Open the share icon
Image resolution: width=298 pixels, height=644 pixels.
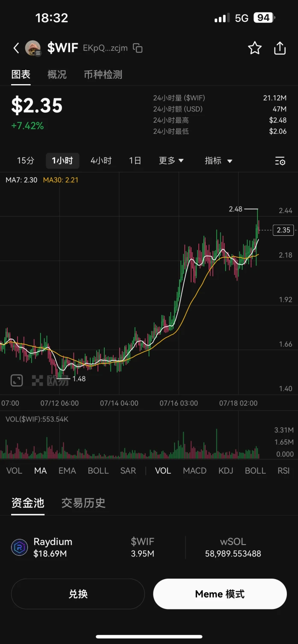click(x=280, y=48)
